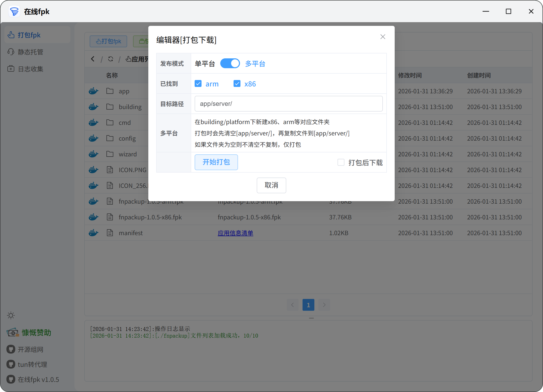Click the docker icon beside manifest
This screenshot has width=543, height=392.
pos(93,233)
